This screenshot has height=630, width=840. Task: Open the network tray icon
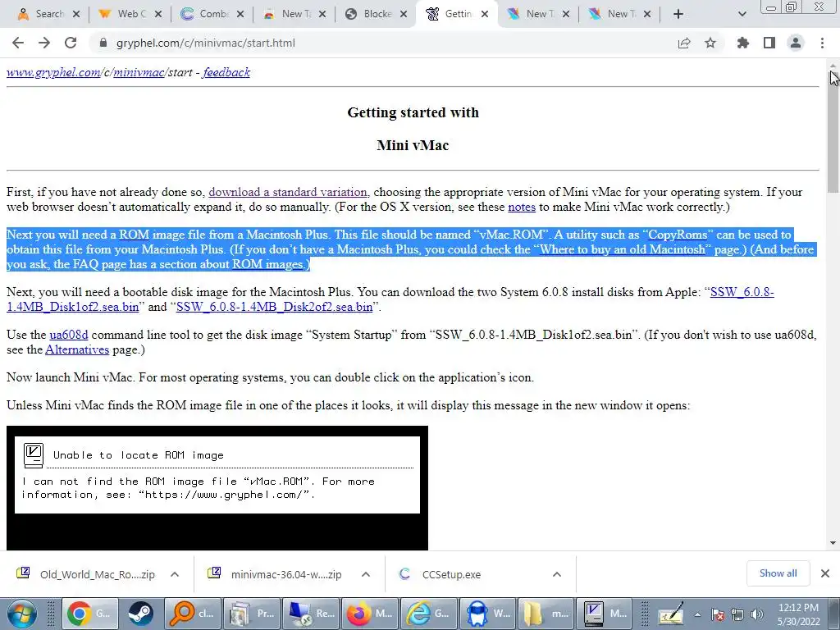point(737,614)
